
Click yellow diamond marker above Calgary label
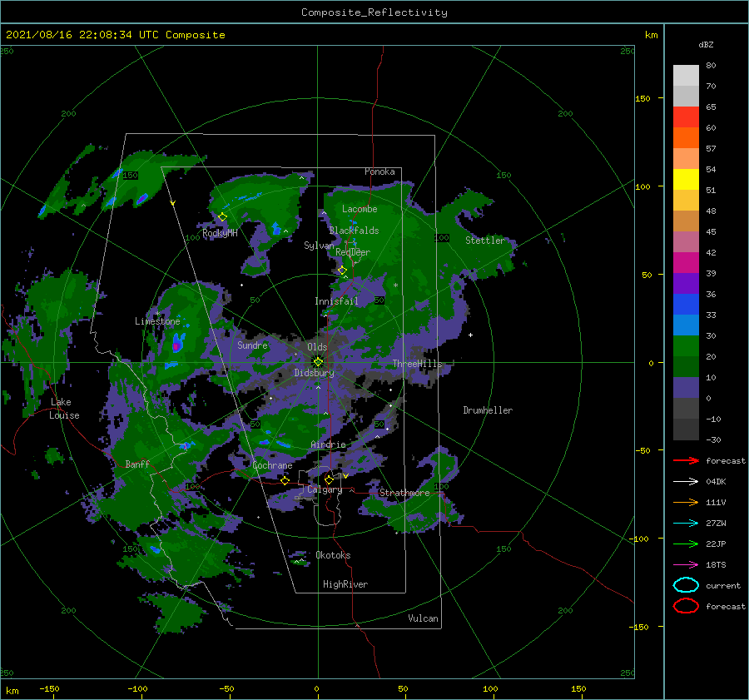click(329, 479)
